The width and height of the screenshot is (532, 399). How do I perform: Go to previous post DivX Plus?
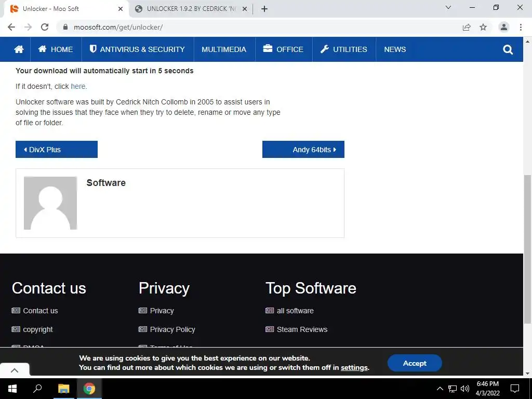click(x=57, y=149)
